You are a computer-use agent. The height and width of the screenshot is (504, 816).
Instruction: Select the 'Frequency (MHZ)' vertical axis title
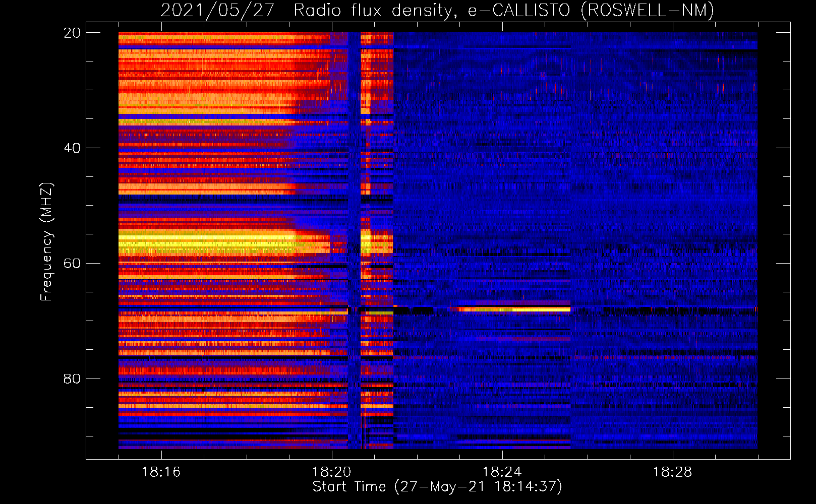46,242
